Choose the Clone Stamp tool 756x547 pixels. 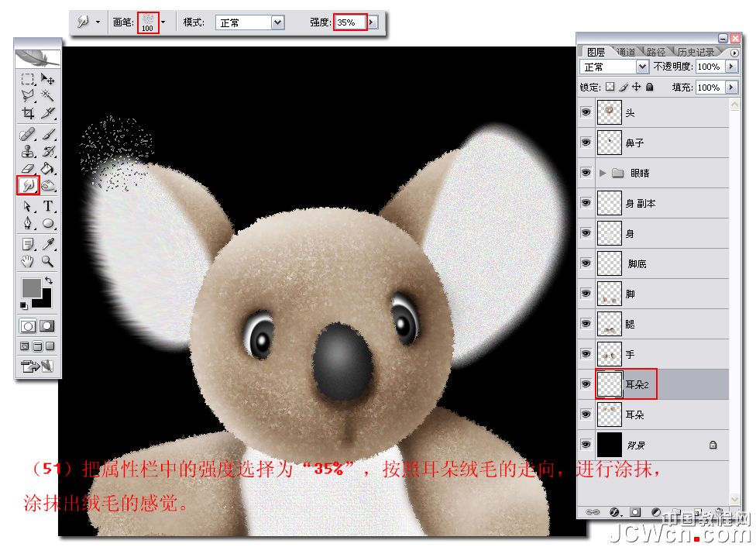click(x=28, y=151)
